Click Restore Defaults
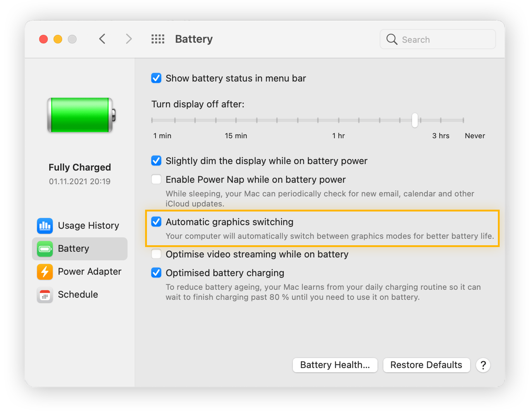The height and width of the screenshot is (414, 532). 426,365
